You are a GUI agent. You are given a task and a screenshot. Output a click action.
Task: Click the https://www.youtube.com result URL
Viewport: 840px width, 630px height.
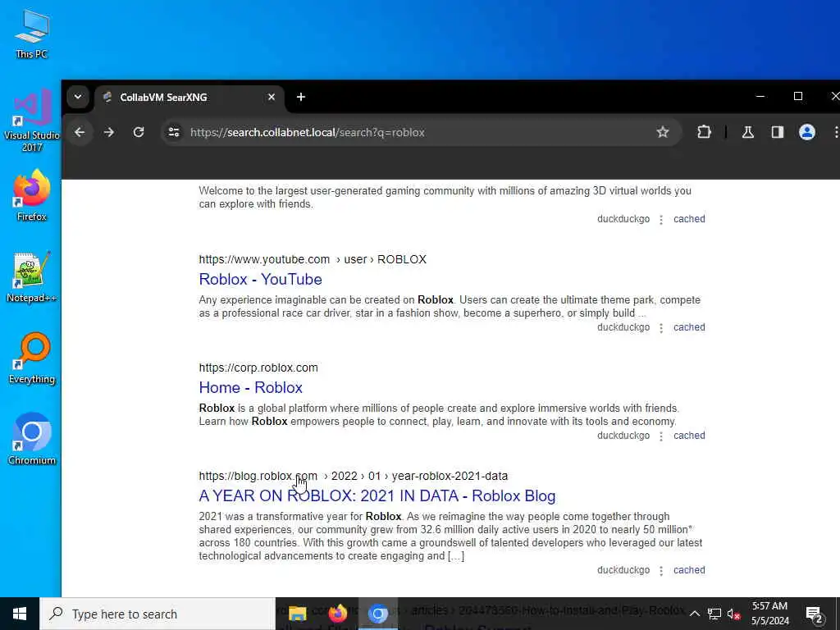pos(313,259)
